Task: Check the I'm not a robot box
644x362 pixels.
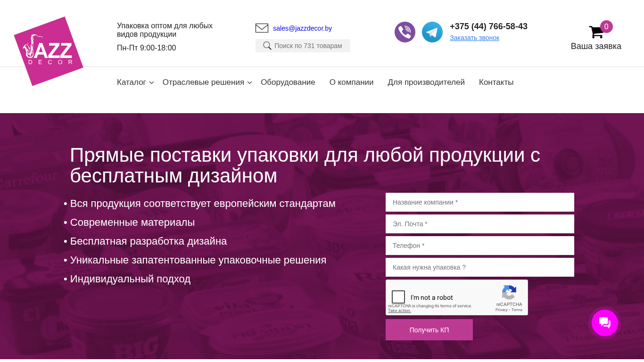Action: coord(398,297)
